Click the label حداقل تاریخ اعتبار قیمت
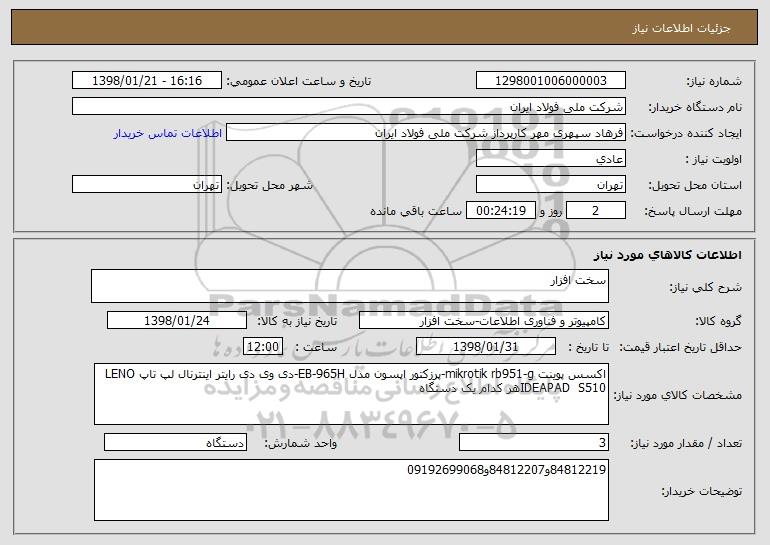The image size is (770, 545). coord(680,347)
